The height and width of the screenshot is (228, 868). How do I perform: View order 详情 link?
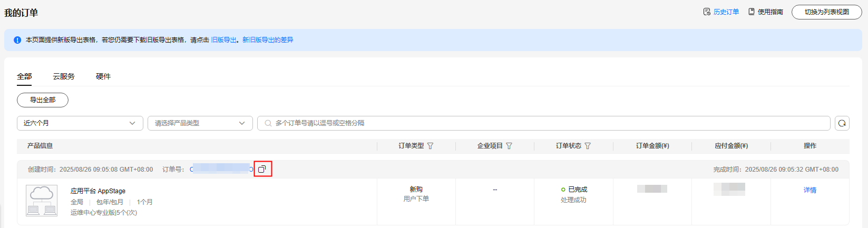pos(810,190)
